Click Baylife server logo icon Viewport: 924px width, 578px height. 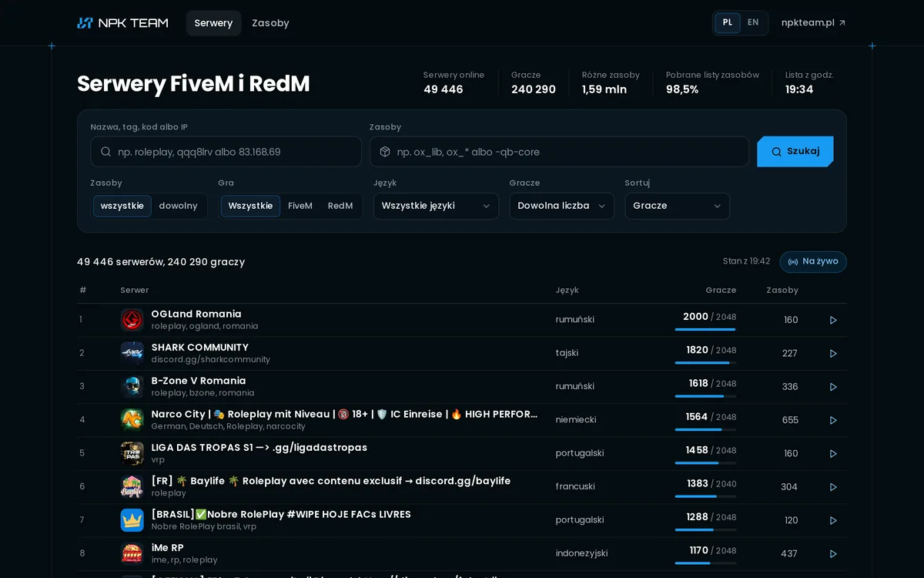(132, 487)
